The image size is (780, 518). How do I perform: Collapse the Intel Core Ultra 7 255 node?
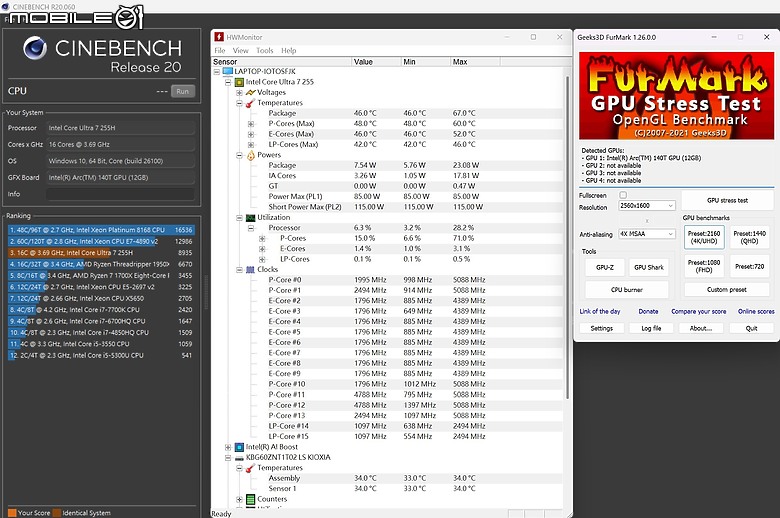pyautogui.click(x=228, y=82)
